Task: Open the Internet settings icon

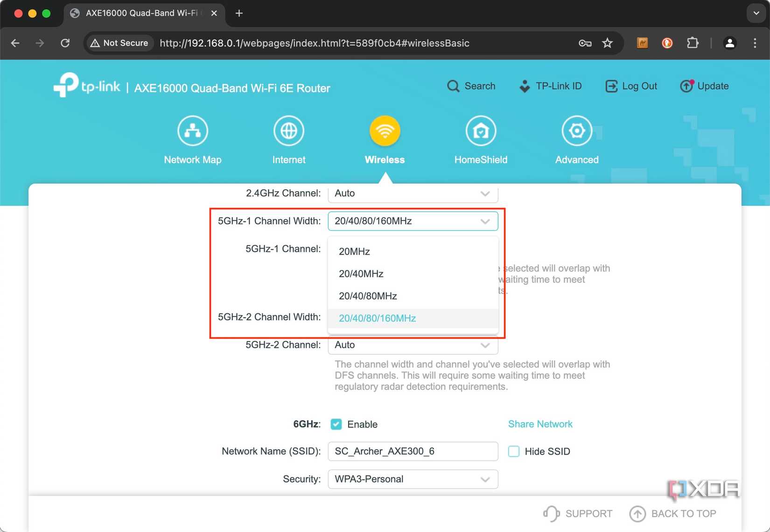Action: coord(288,131)
